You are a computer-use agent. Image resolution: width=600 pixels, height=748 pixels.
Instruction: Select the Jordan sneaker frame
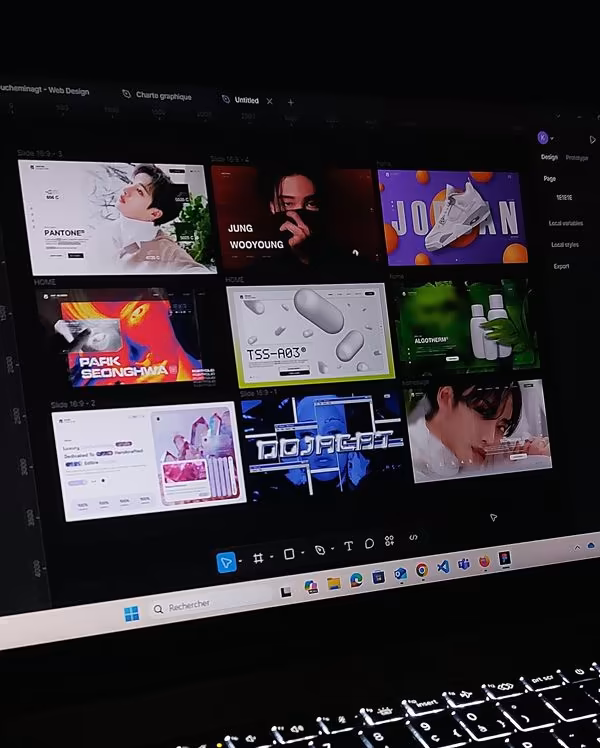(x=453, y=217)
